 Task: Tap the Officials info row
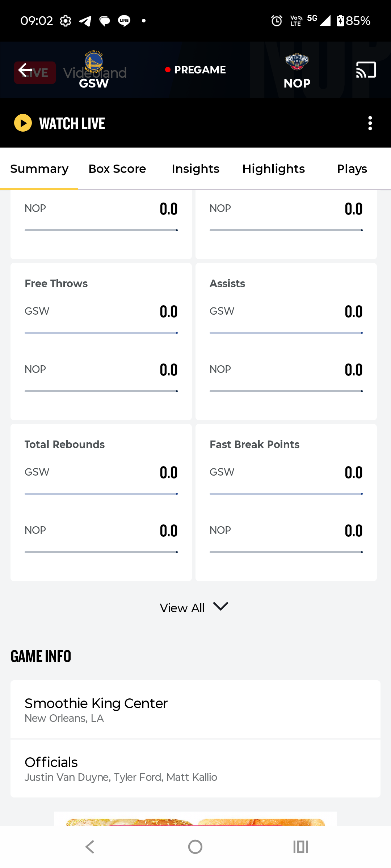tap(195, 769)
